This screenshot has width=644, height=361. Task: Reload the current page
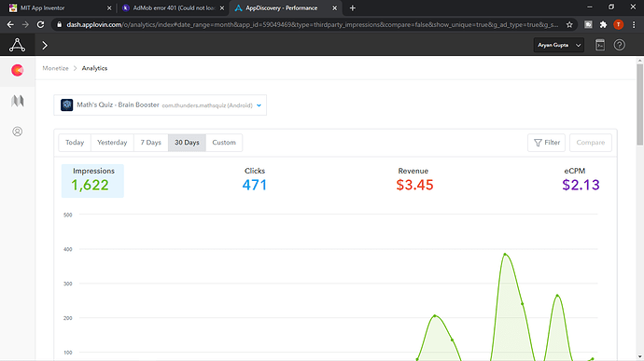pyautogui.click(x=40, y=24)
